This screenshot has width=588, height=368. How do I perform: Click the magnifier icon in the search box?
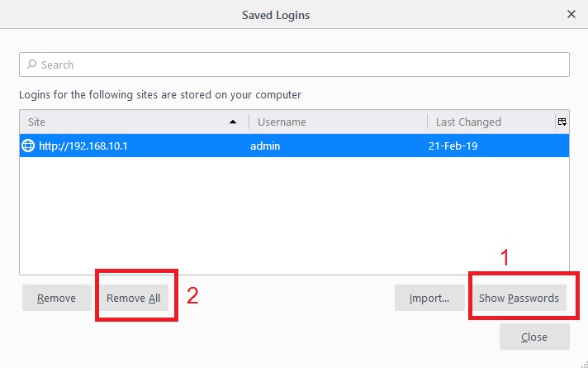pyautogui.click(x=31, y=65)
